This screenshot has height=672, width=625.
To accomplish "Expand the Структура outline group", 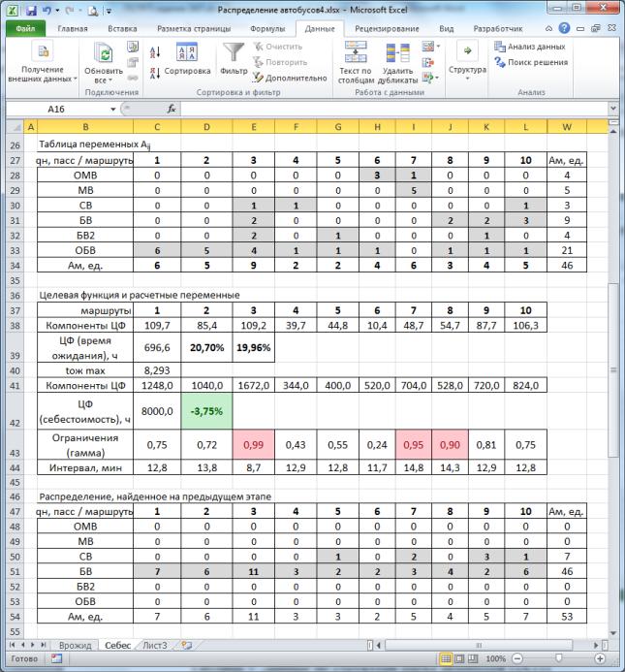I will point(467,61).
